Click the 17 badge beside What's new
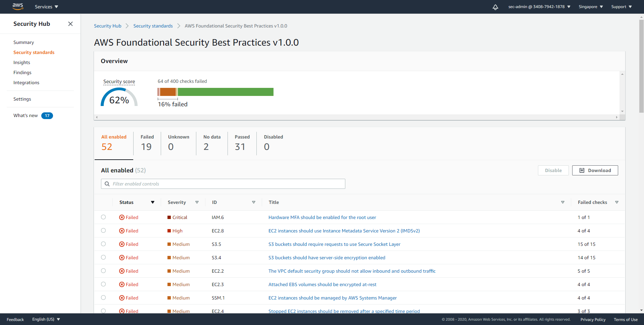 [47, 116]
